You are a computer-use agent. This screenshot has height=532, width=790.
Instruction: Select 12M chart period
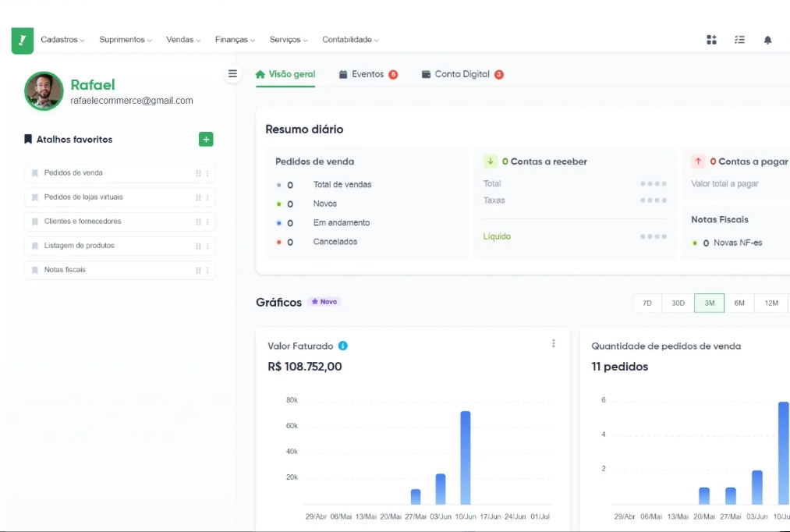point(771,303)
